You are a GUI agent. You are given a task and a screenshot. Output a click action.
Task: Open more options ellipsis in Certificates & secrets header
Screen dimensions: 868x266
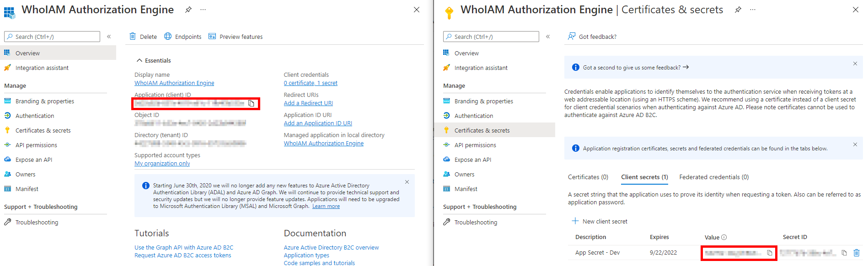(753, 10)
